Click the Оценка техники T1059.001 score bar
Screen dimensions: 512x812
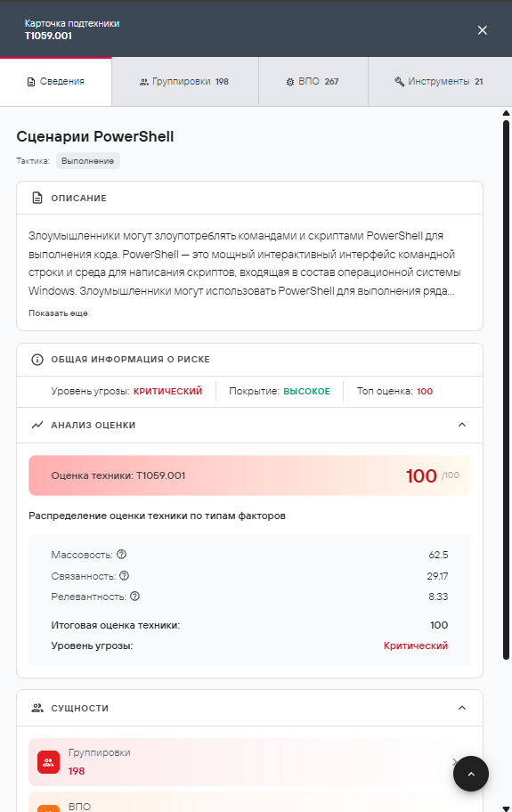pos(249,475)
